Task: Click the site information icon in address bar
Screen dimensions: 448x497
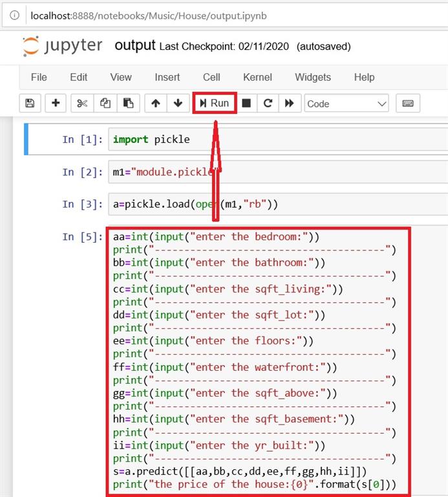Action: (x=15, y=16)
